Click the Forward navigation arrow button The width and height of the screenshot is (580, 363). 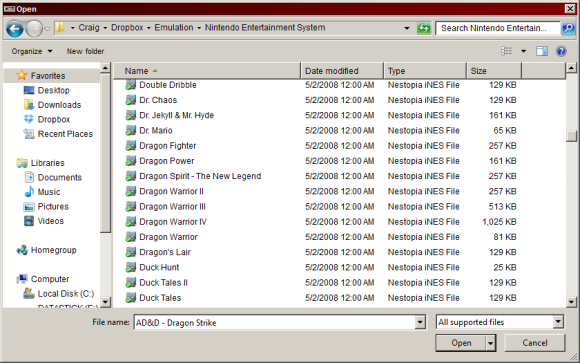click(x=34, y=28)
